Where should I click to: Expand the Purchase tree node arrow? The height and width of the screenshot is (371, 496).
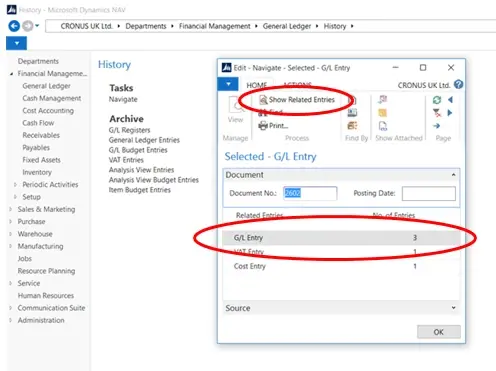coord(11,222)
